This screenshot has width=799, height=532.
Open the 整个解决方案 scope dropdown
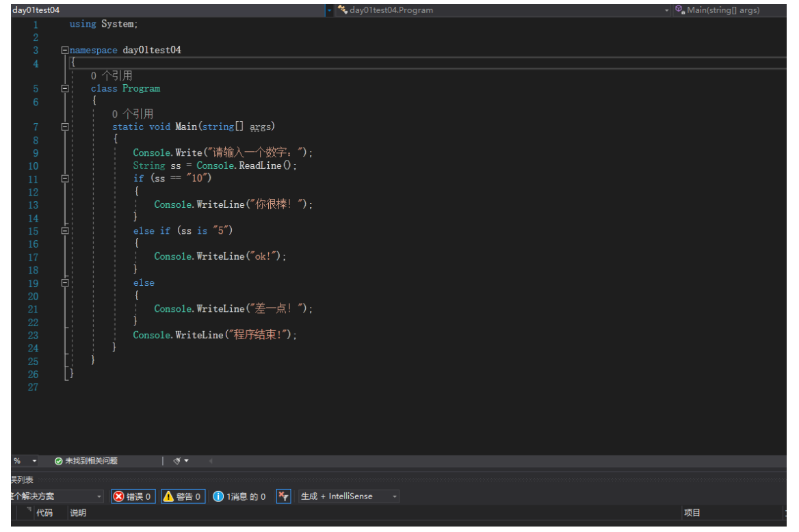coord(57,496)
